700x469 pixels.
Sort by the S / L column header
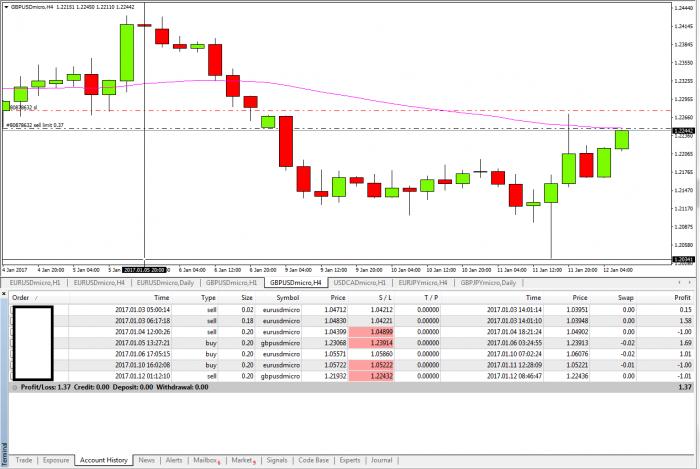[371, 298]
